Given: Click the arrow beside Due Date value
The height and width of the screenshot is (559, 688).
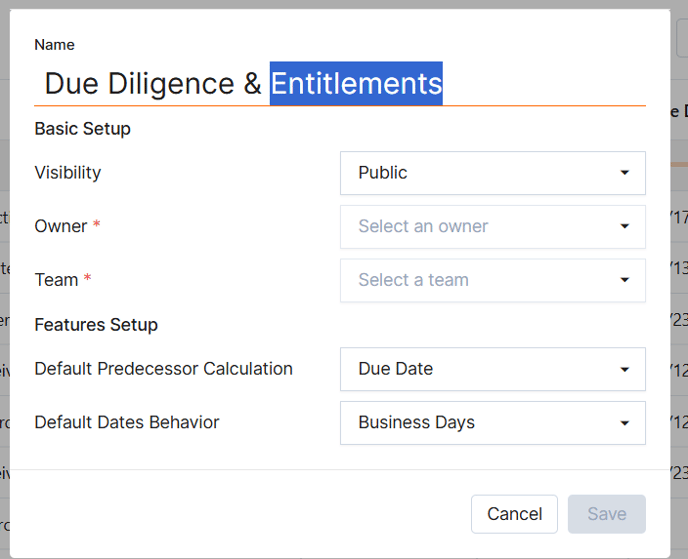Looking at the screenshot, I should (x=624, y=369).
